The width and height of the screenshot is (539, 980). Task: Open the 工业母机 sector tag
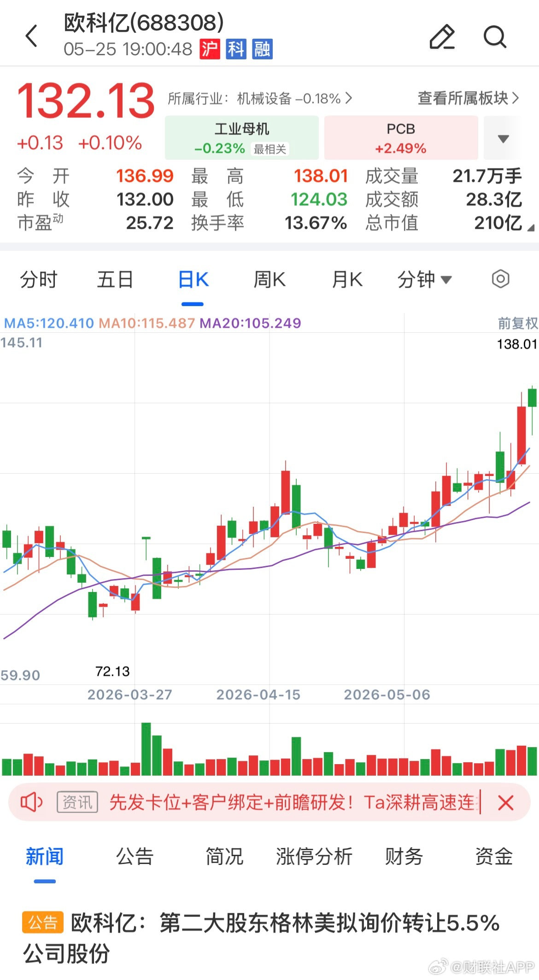tap(242, 138)
